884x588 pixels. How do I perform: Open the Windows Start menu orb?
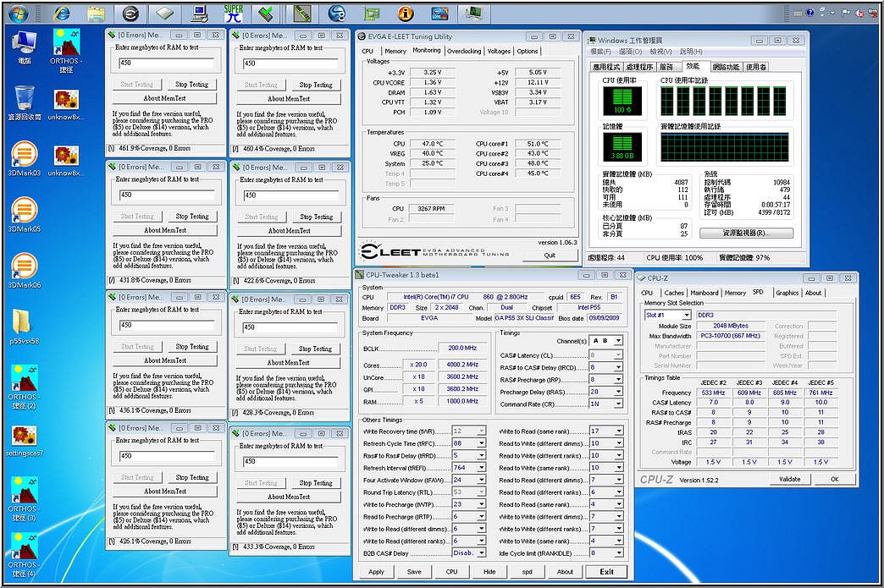click(x=19, y=13)
